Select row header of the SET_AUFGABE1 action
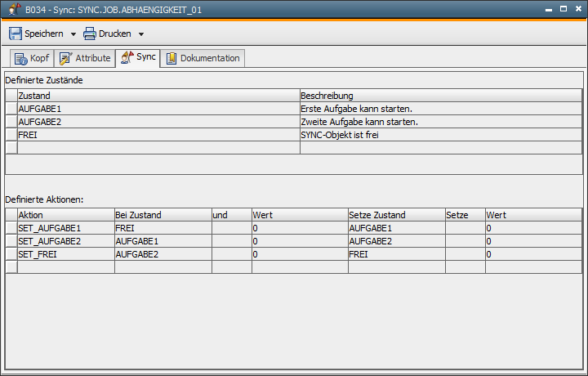The width and height of the screenshot is (588, 376). 11,228
